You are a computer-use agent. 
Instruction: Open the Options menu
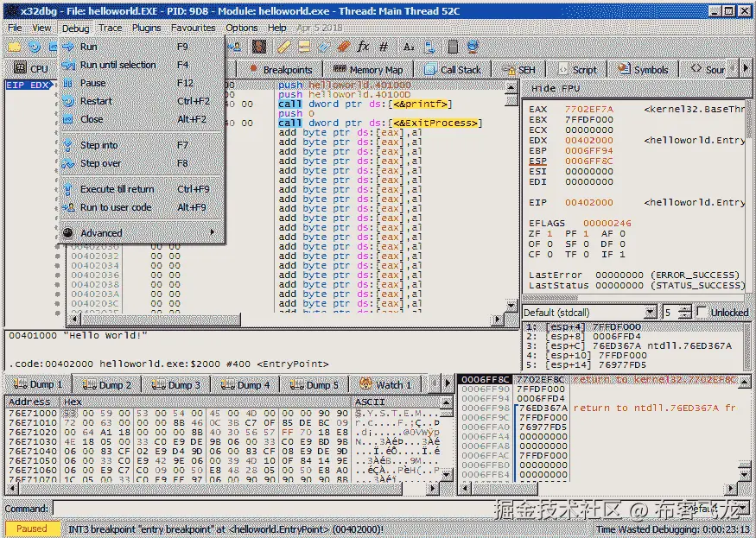[x=242, y=28]
